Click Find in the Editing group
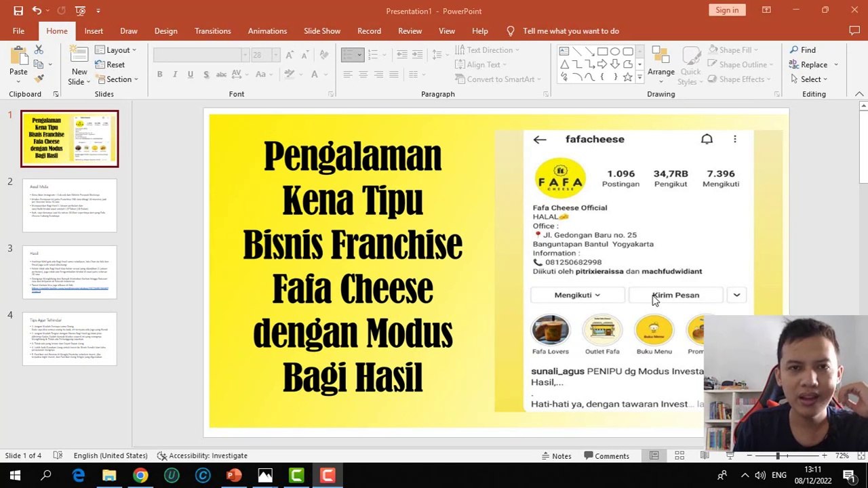 (x=802, y=50)
